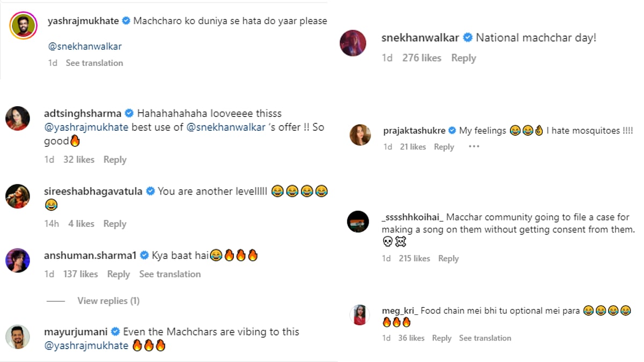Reply to adtsinghsharma's comment
Viewport: 644px width, 362px height.
[x=115, y=159]
